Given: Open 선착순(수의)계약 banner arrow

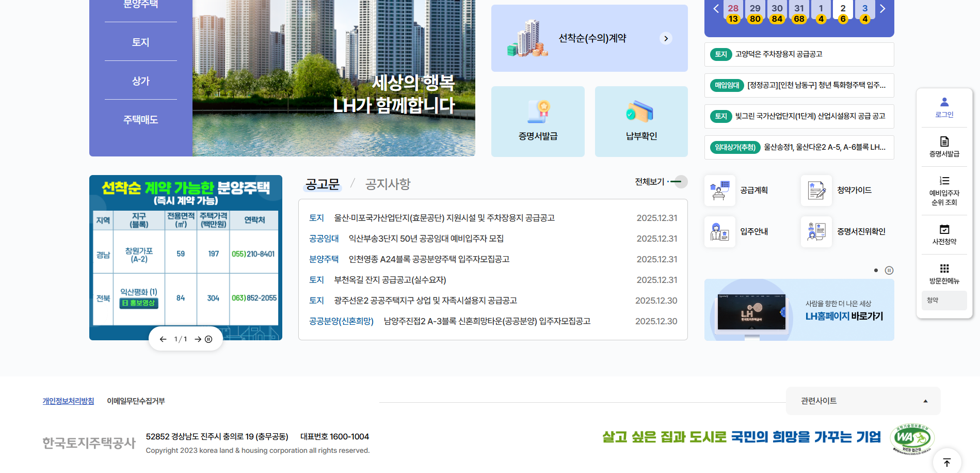Looking at the screenshot, I should click(666, 38).
